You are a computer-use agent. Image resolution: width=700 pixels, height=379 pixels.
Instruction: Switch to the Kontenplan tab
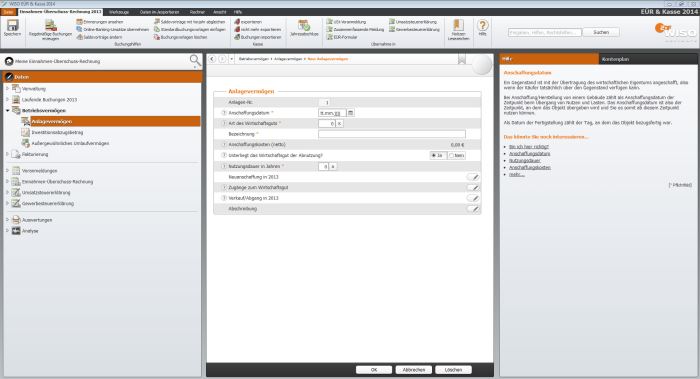coord(616,59)
